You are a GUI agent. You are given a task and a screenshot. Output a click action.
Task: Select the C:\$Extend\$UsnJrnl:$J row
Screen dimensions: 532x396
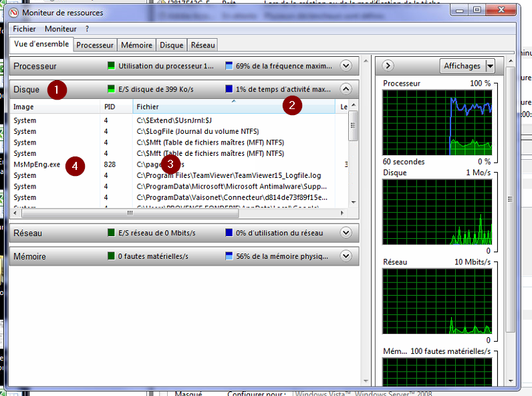click(x=179, y=120)
